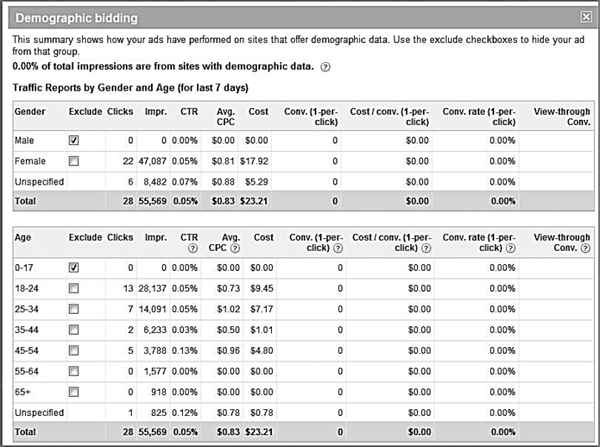The height and width of the screenshot is (447, 600).
Task: Exclude the 55-64 age group
Action: [x=74, y=371]
